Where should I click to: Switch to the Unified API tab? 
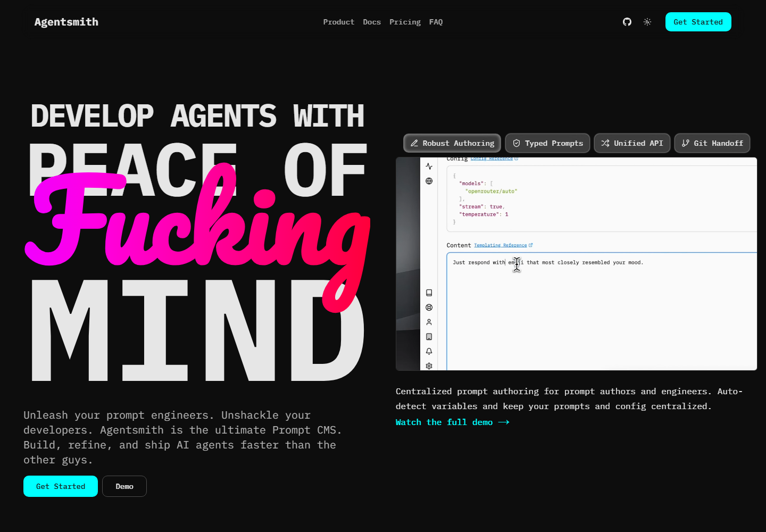click(x=632, y=143)
